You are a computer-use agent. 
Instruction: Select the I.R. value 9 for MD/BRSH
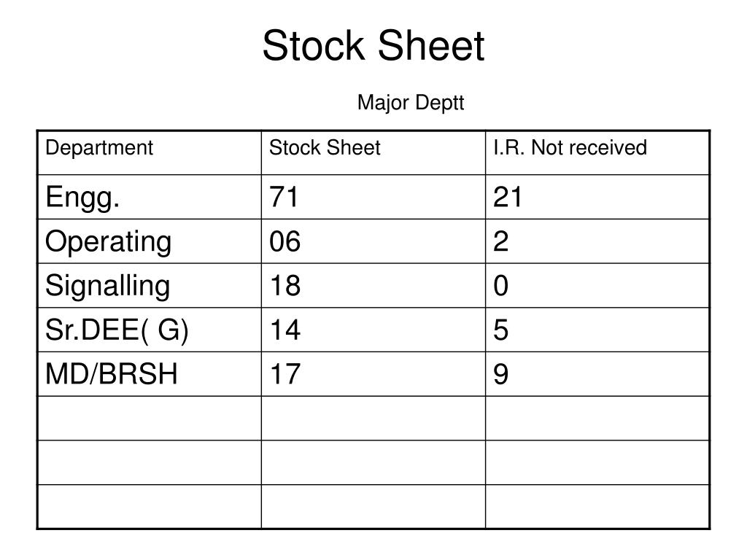coord(500,374)
